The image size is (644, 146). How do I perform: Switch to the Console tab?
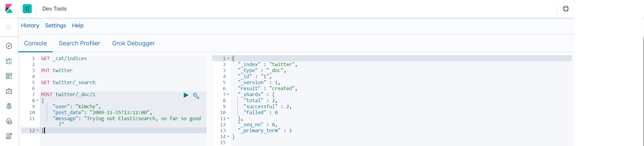[x=35, y=43]
